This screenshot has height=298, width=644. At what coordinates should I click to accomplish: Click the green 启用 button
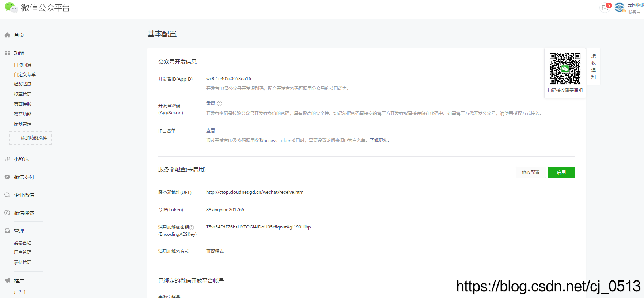click(x=561, y=172)
